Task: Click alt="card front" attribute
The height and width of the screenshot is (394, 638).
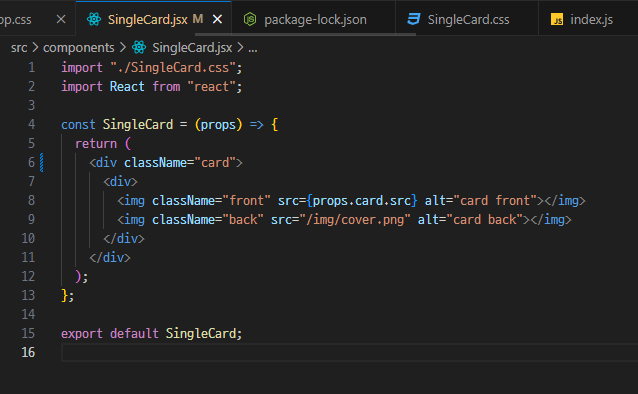Action: (x=481, y=201)
